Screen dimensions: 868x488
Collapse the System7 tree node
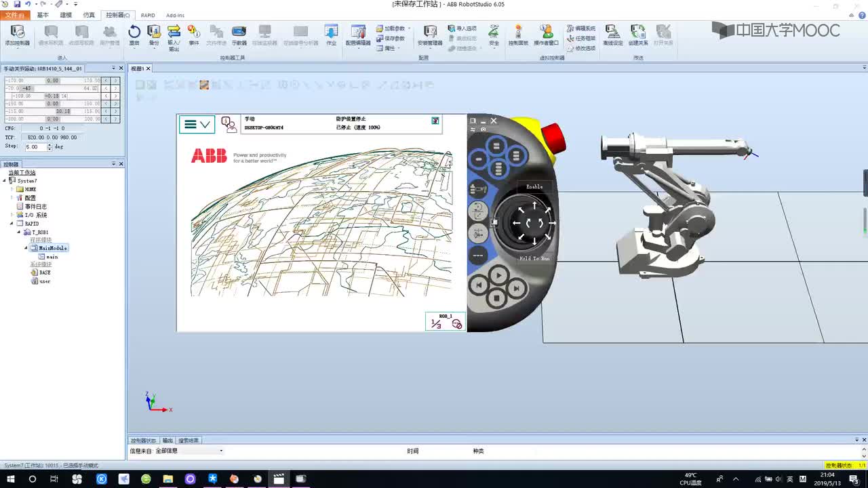5,181
